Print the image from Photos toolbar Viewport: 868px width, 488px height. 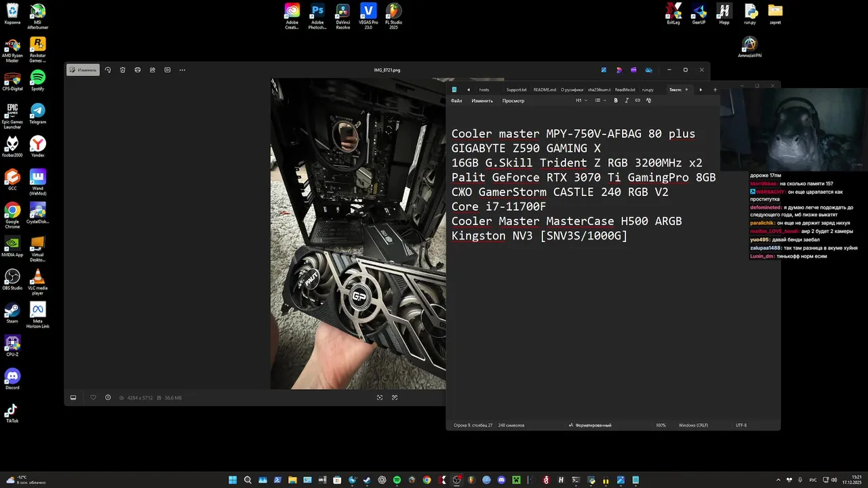[x=138, y=70]
